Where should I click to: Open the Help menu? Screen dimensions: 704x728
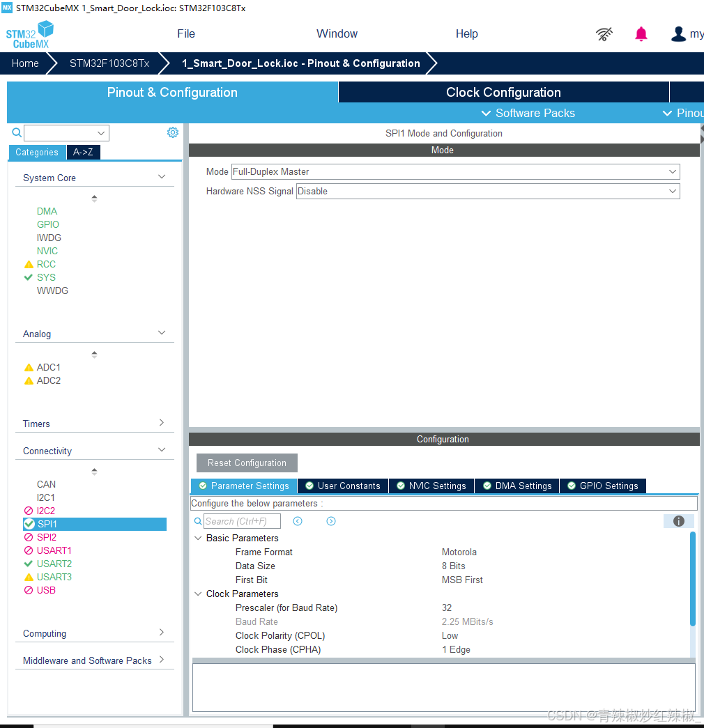click(x=466, y=34)
